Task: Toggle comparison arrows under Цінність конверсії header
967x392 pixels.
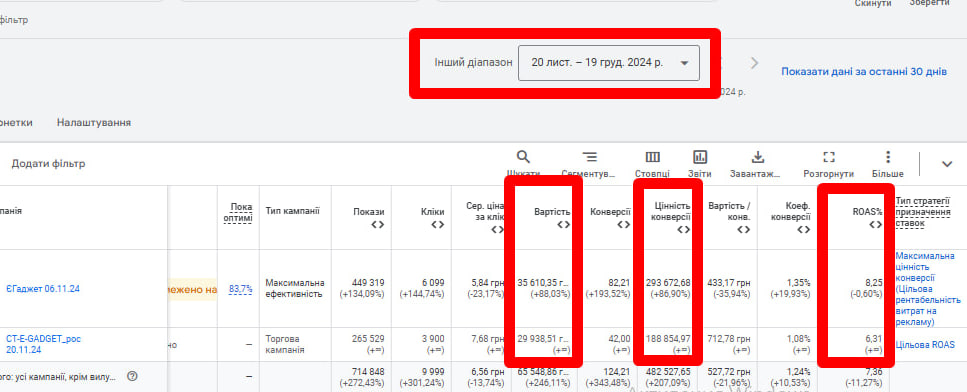Action: click(683, 230)
